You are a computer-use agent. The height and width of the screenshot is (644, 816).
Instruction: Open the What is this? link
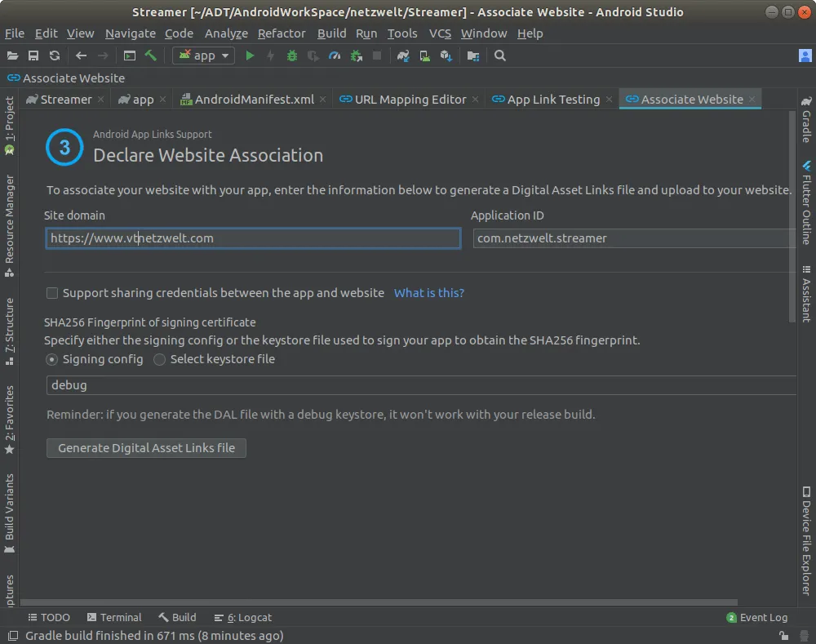(428, 292)
